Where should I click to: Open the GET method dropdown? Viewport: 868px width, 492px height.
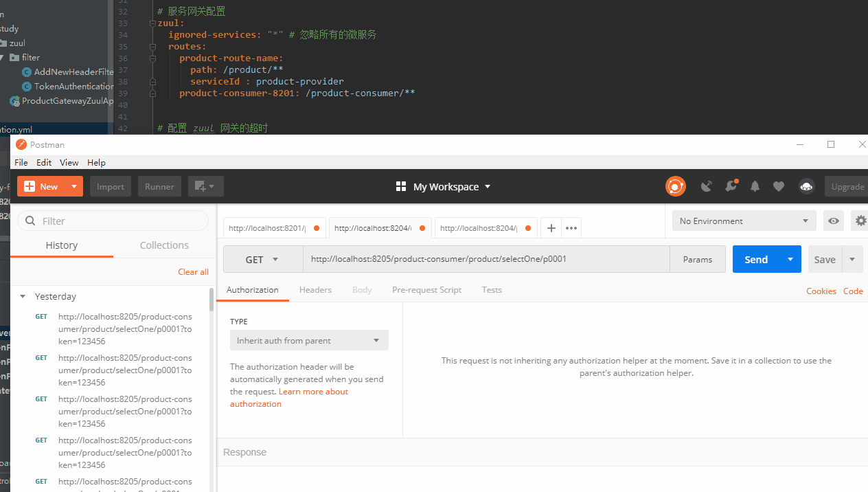click(262, 259)
